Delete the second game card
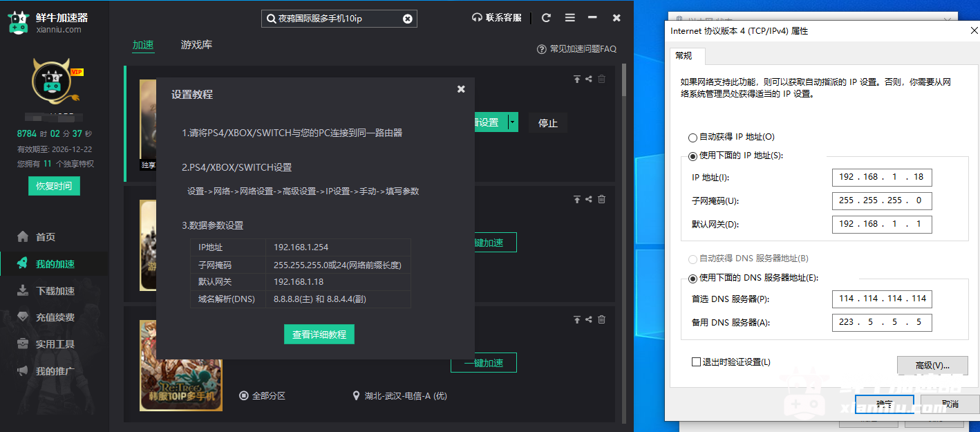 [601, 199]
